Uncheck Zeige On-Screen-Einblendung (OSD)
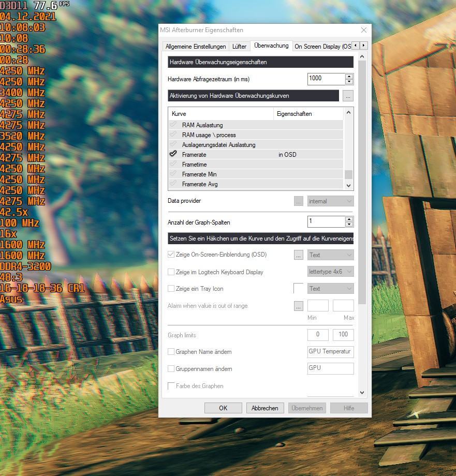 tap(171, 255)
